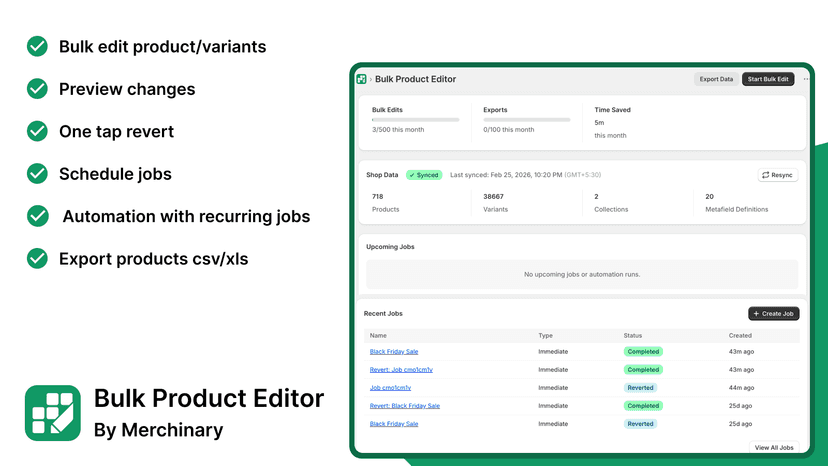The height and width of the screenshot is (466, 828).
Task: Click Completed badge in Revert: Black Friday Sale row
Action: pyautogui.click(x=643, y=406)
